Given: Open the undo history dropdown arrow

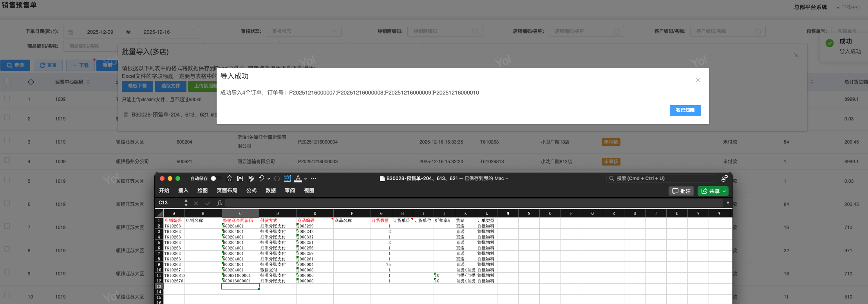Looking at the screenshot, I should tap(269, 178).
